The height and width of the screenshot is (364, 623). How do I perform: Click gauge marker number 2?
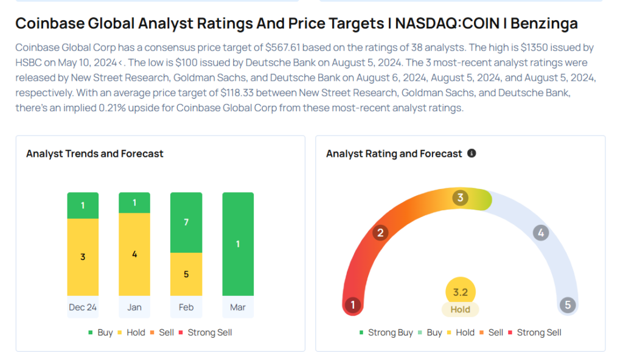click(x=381, y=233)
